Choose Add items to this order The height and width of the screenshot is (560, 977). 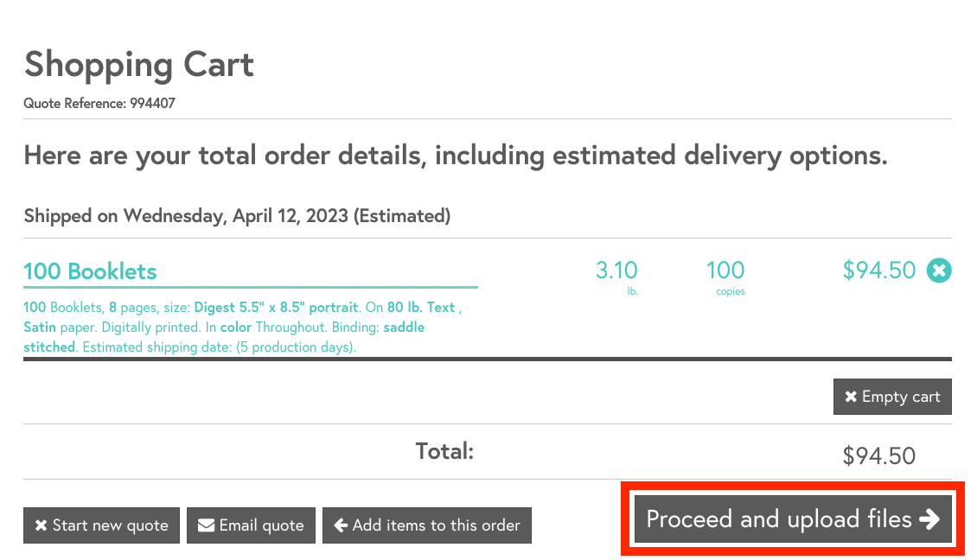[x=436, y=525]
